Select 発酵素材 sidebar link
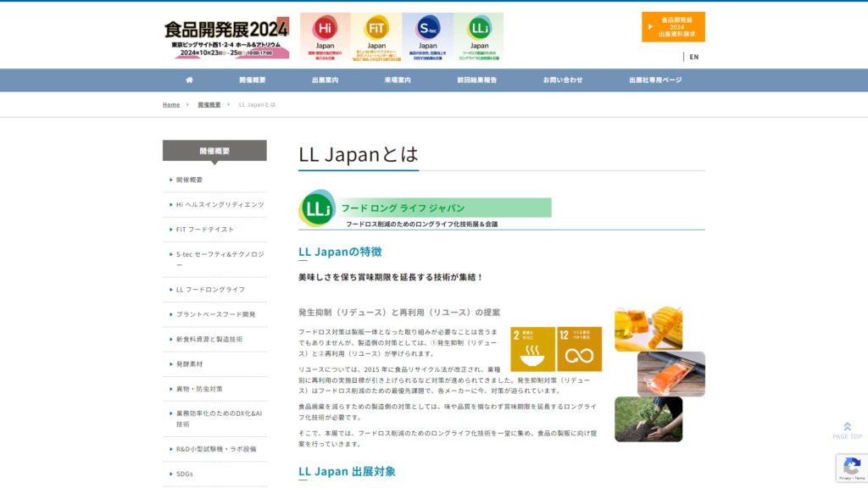Image resolution: width=868 pixels, height=488 pixels. pos(189,364)
